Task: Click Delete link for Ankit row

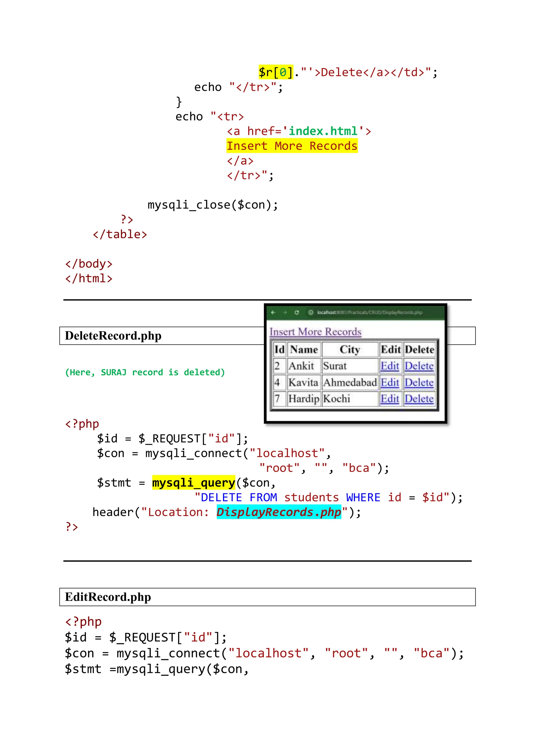Action: coord(419,366)
